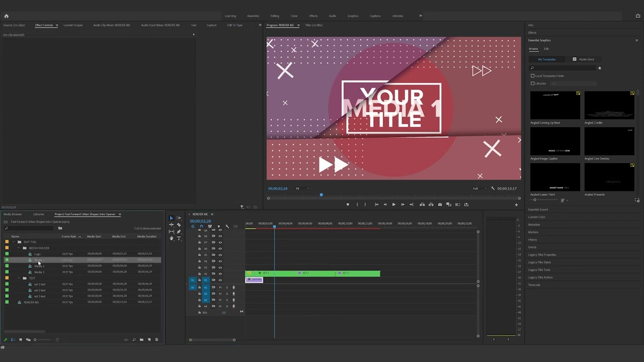Click the My Templates button

(547, 59)
